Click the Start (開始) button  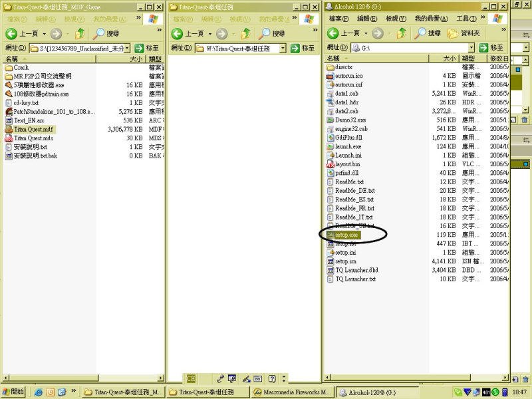(13, 392)
